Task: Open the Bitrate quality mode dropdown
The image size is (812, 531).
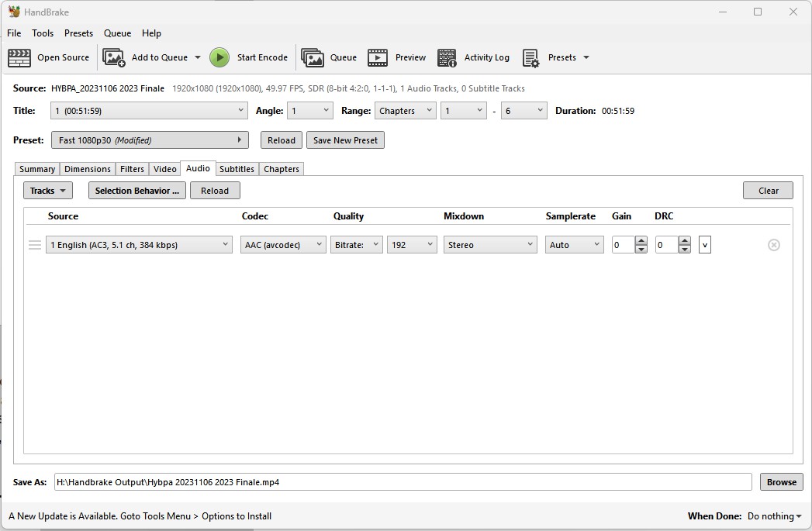Action: [356, 245]
